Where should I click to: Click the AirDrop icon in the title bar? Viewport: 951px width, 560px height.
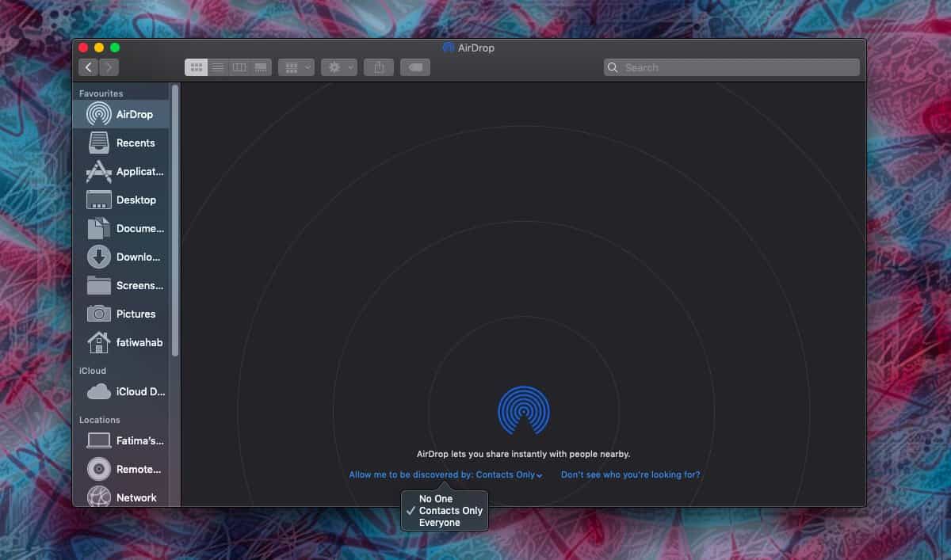point(449,48)
